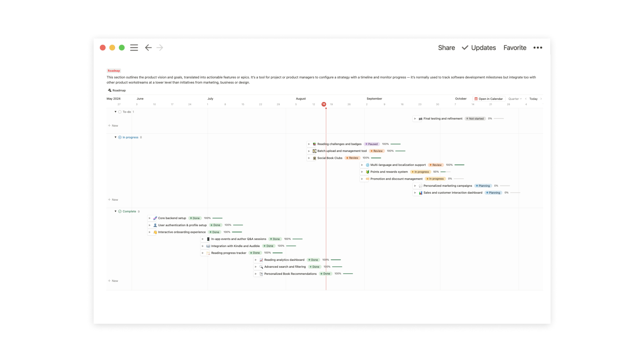The height and width of the screenshot is (362, 644).
Task: Open the sidebar hamburger menu
Action: click(134, 48)
